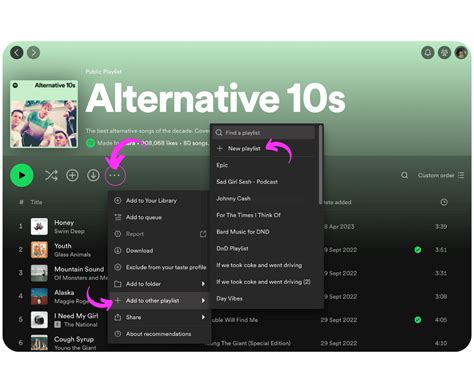Add to Bard Music for DND
The image size is (474, 391).
(265, 232)
